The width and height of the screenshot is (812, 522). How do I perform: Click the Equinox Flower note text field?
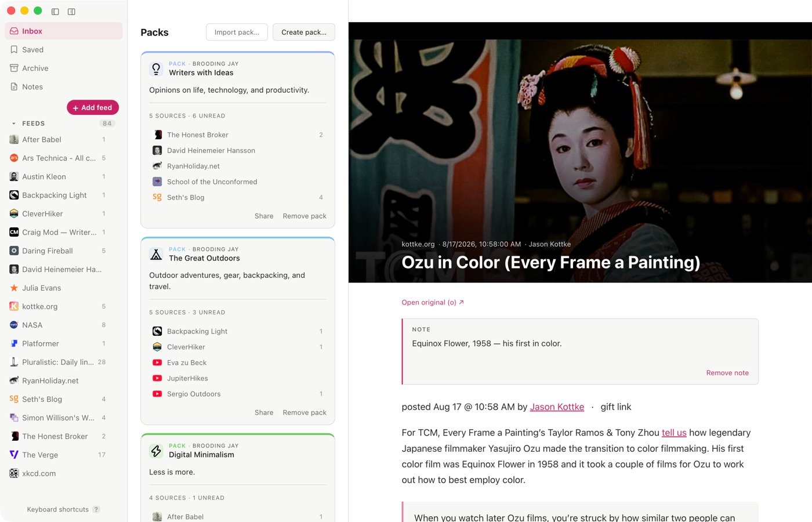pyautogui.click(x=580, y=344)
